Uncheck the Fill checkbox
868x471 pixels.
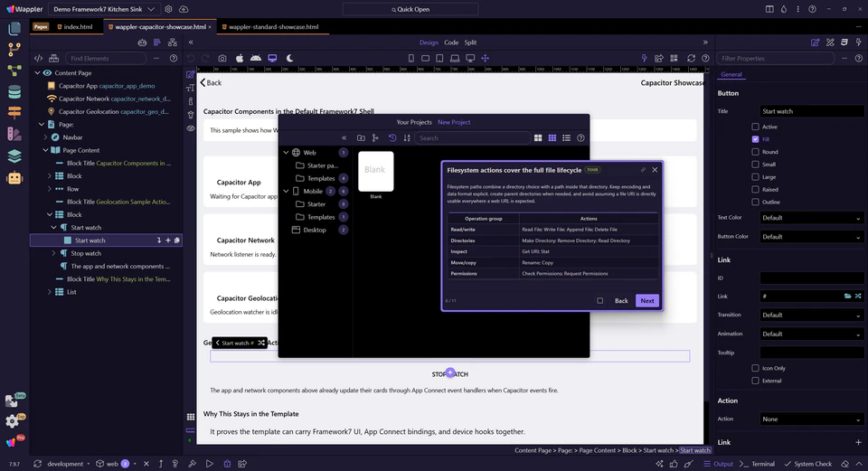tap(755, 139)
